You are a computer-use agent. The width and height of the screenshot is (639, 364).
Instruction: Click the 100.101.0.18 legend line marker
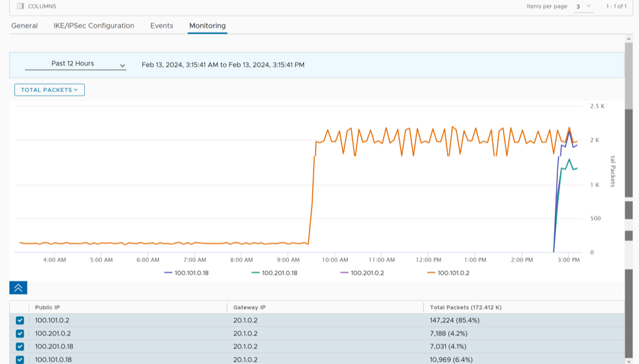[168, 273]
